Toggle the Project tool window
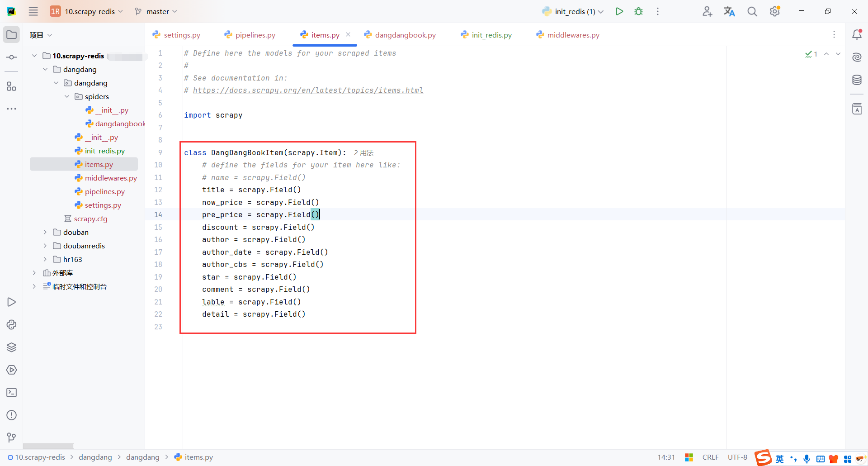The height and width of the screenshot is (466, 868). point(11,35)
